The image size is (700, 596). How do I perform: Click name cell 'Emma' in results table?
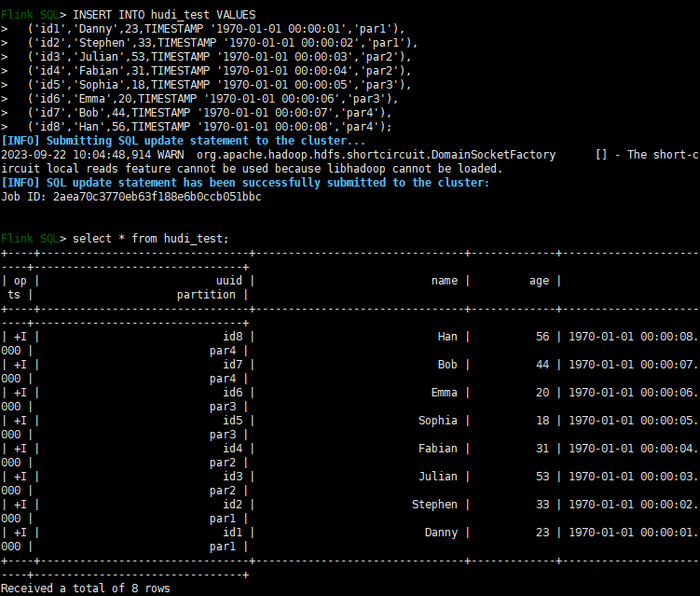coord(445,393)
